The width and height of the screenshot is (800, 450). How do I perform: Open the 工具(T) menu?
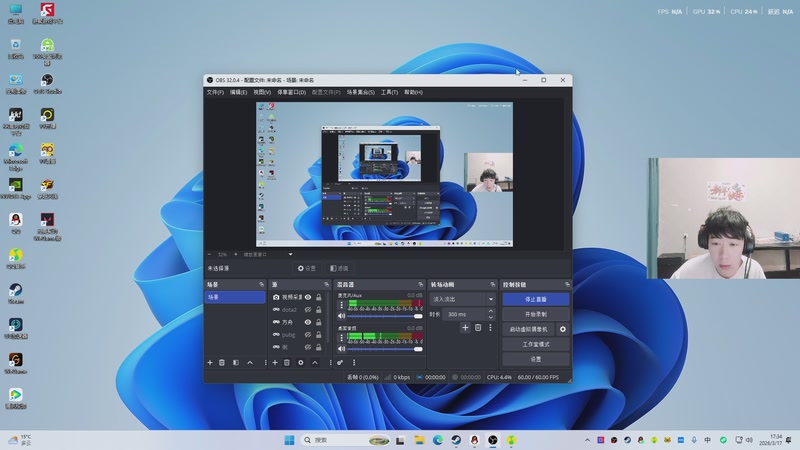point(389,92)
